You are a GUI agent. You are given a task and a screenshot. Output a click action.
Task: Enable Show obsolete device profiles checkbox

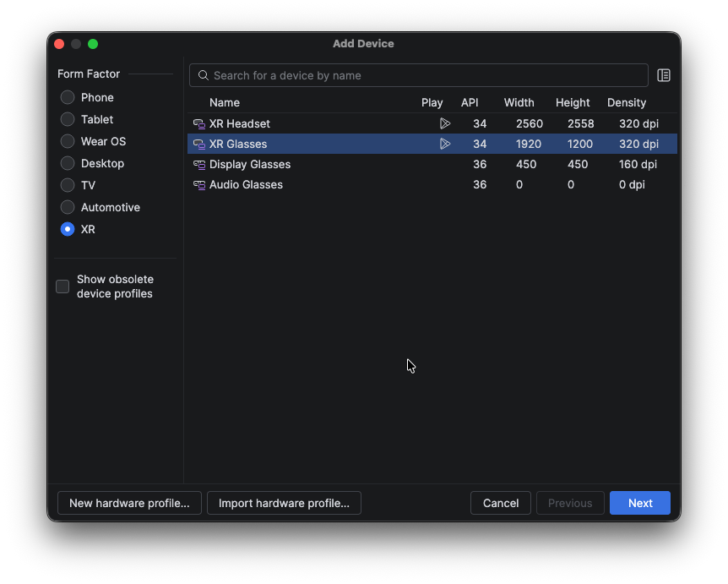click(x=62, y=287)
